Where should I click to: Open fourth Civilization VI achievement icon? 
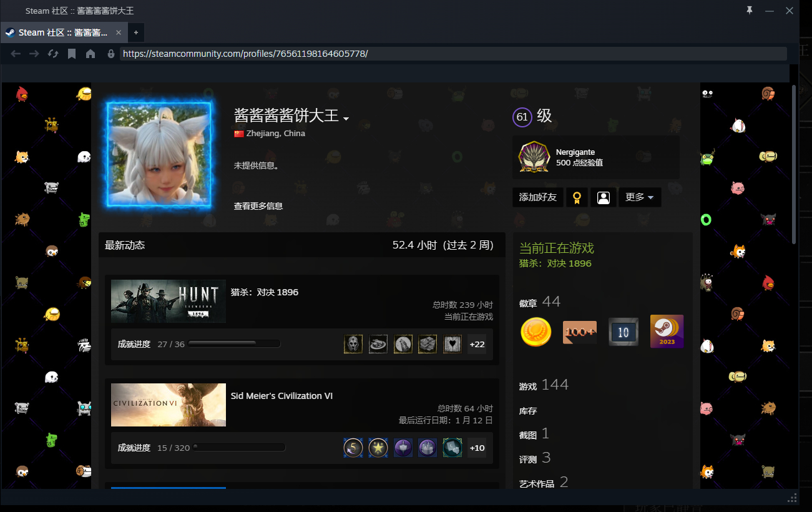428,448
